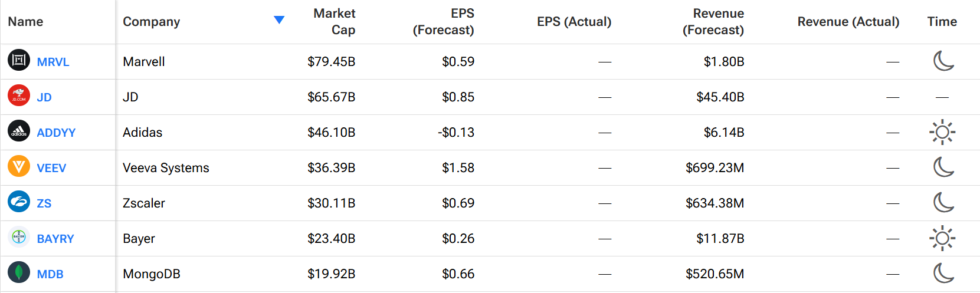Viewport: 980px width, 293px height.
Task: Click Adidas pre-market sun icon
Action: [942, 132]
